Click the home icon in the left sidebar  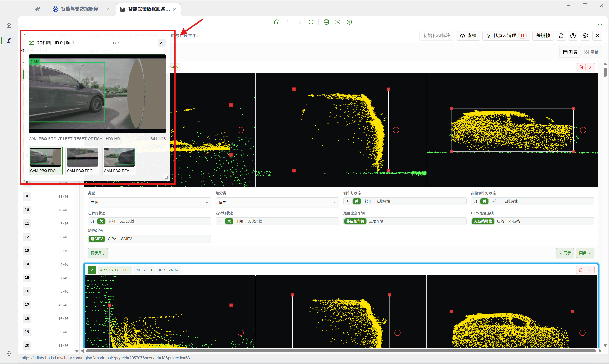pos(9,25)
